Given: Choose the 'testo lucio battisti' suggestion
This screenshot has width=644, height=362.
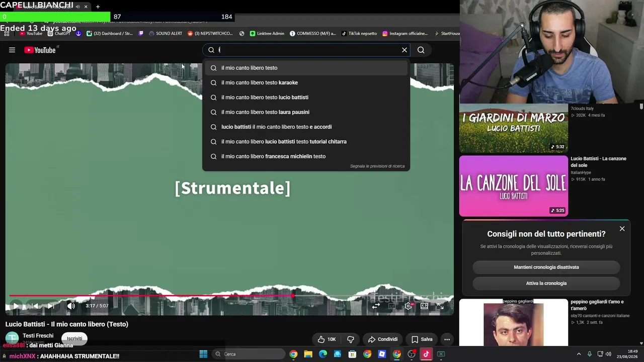Looking at the screenshot, I should [x=306, y=97].
